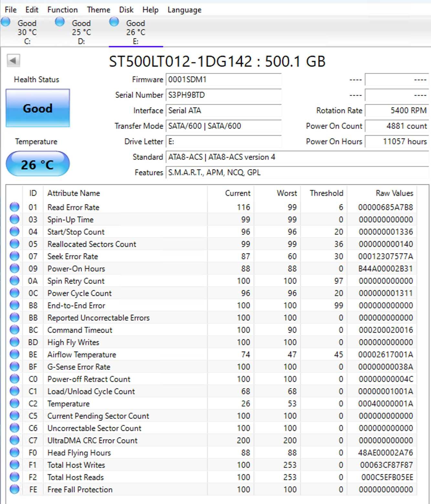Select the C: drive tab
The image size is (431, 504).
pyautogui.click(x=27, y=32)
